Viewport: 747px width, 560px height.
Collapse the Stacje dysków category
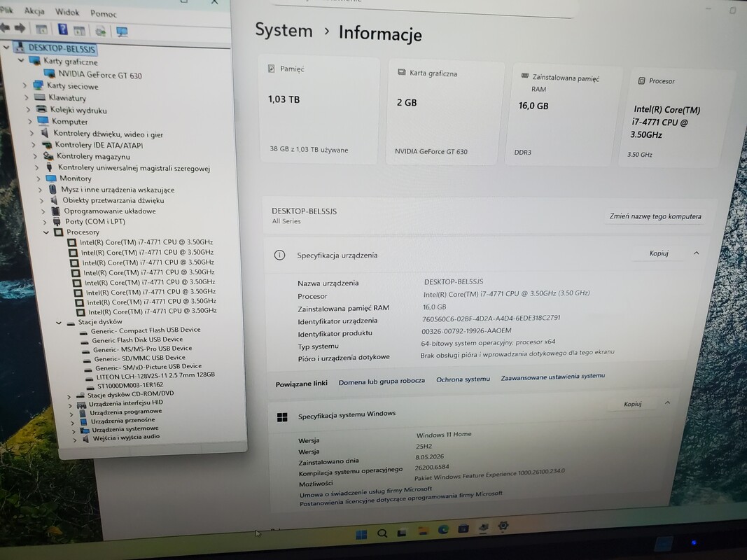click(59, 323)
